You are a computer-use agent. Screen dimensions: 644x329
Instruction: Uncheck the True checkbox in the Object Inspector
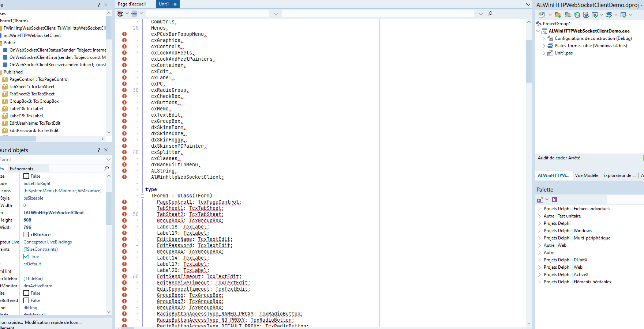tap(26, 256)
